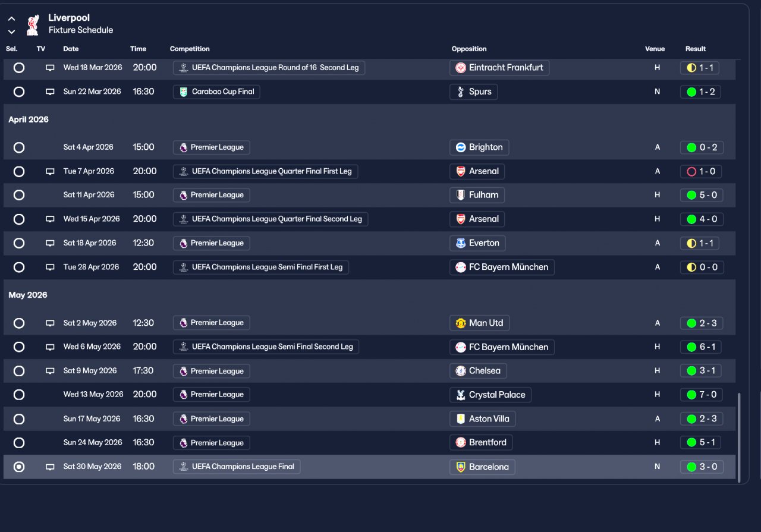View the 0-2 result against Brighton
The image size is (761, 532).
[x=702, y=147]
